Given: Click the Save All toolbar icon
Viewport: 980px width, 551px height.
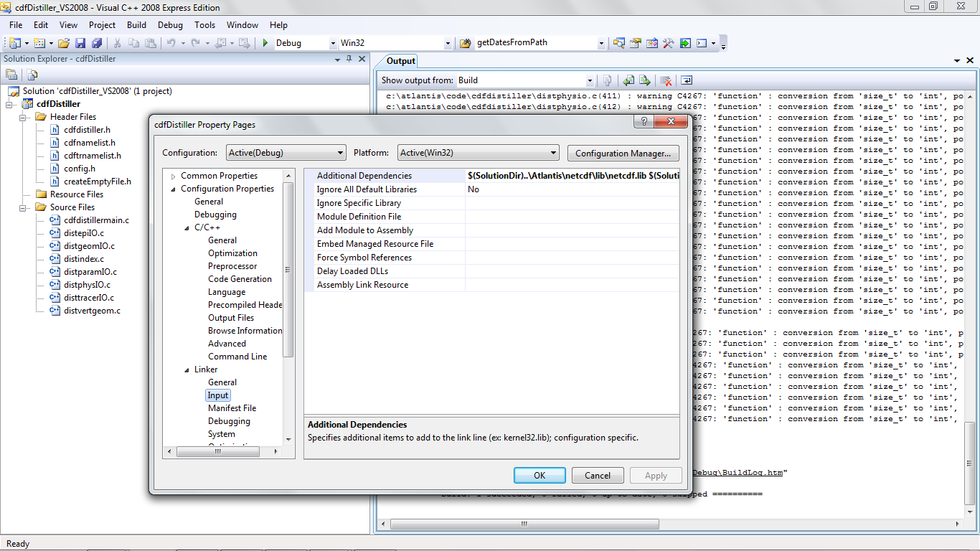Looking at the screenshot, I should pyautogui.click(x=96, y=43).
